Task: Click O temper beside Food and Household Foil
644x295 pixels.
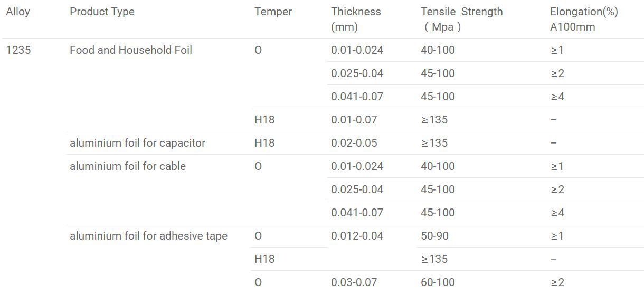Action: 258,50
